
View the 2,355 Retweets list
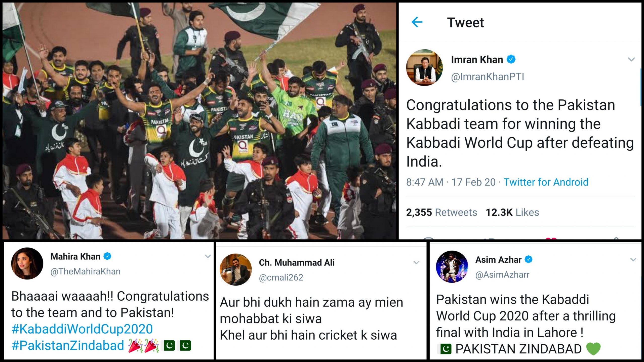click(441, 212)
